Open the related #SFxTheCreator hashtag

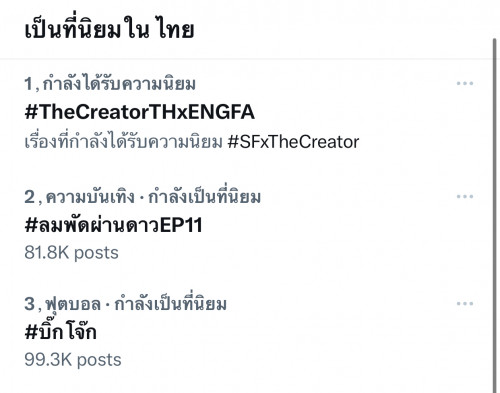pyautogui.click(x=293, y=142)
